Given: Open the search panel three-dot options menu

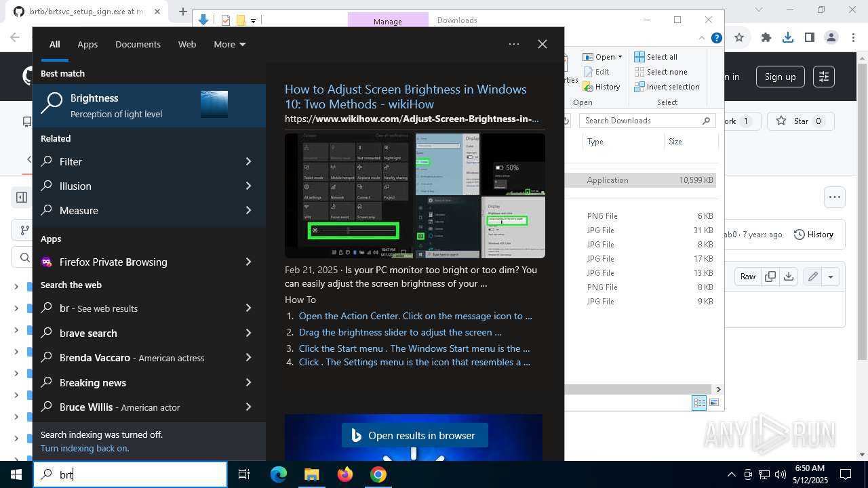Looking at the screenshot, I should pos(513,44).
